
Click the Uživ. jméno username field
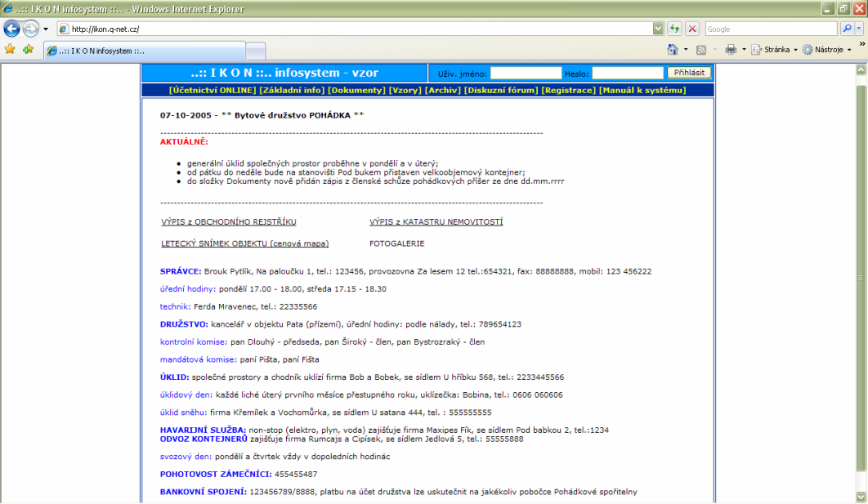click(526, 73)
